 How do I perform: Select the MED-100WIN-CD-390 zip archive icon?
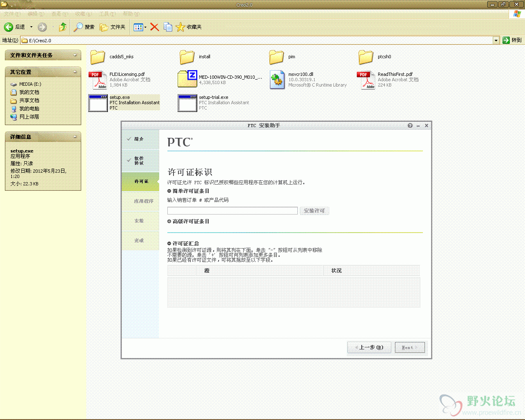coord(187,79)
